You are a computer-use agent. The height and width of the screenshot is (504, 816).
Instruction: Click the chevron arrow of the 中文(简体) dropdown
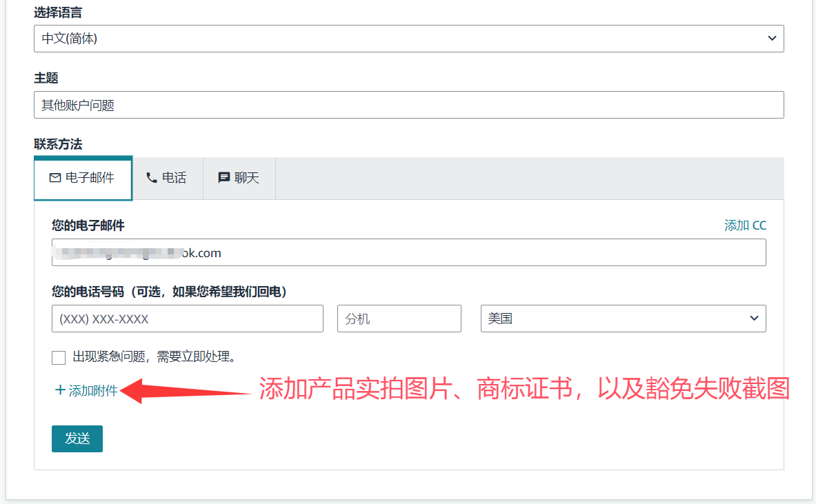(772, 39)
